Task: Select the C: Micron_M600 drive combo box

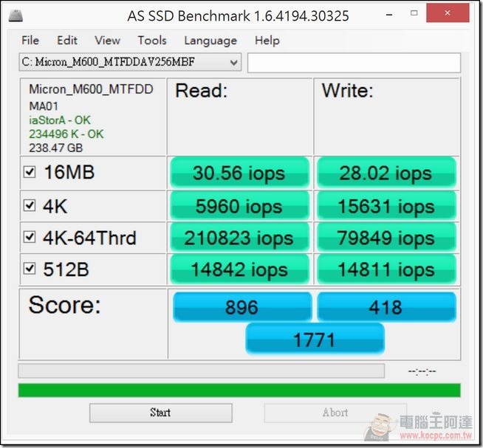Action: [x=130, y=62]
